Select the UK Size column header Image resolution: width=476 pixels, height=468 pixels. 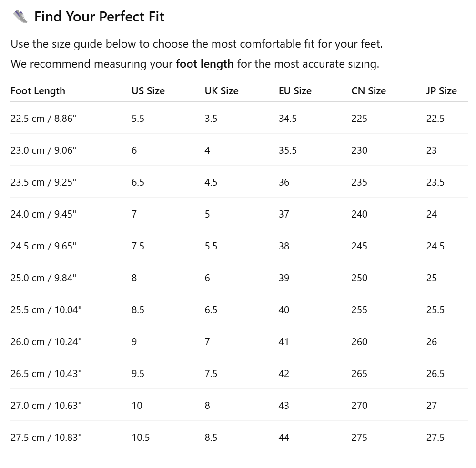pos(222,90)
